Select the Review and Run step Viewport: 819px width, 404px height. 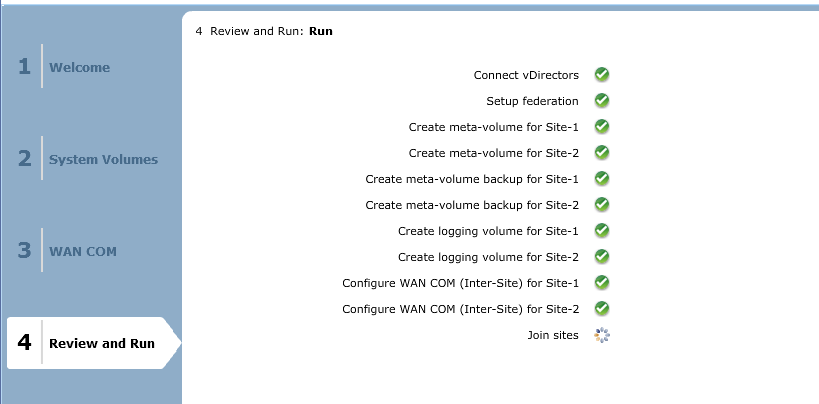click(101, 344)
